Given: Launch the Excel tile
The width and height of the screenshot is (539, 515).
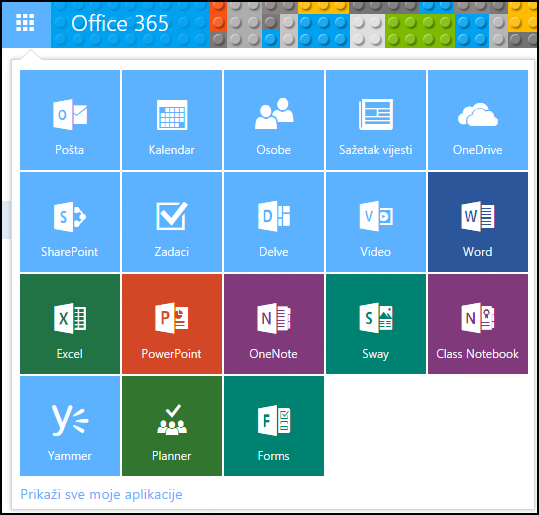Looking at the screenshot, I should point(70,324).
